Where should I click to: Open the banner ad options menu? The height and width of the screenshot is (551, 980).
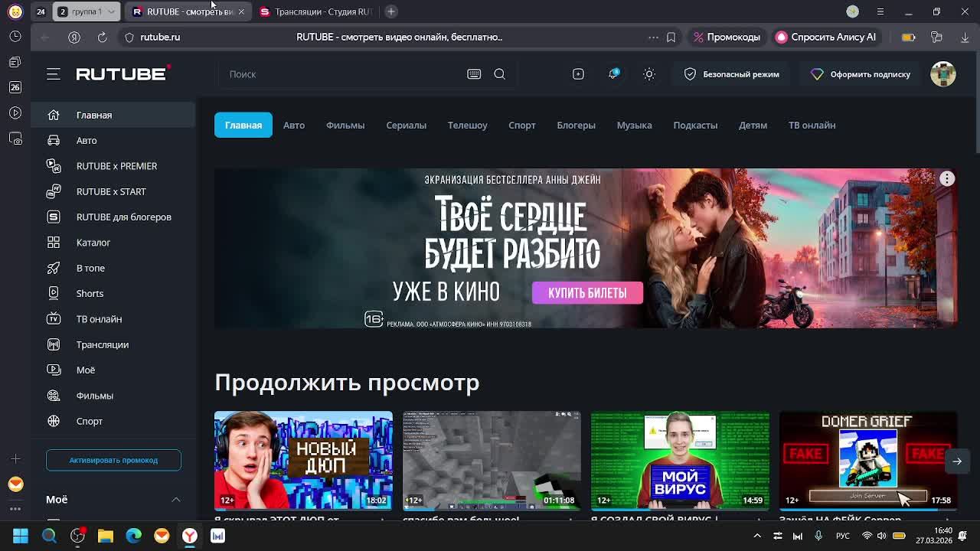click(947, 178)
